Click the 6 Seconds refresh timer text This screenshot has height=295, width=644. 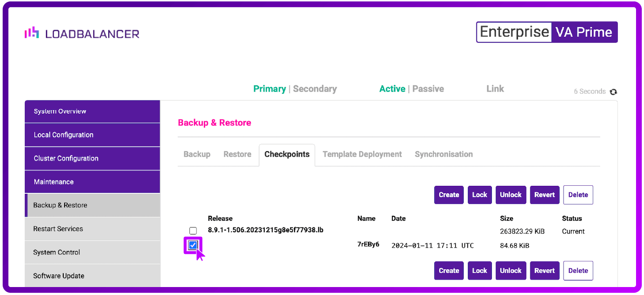pyautogui.click(x=590, y=92)
